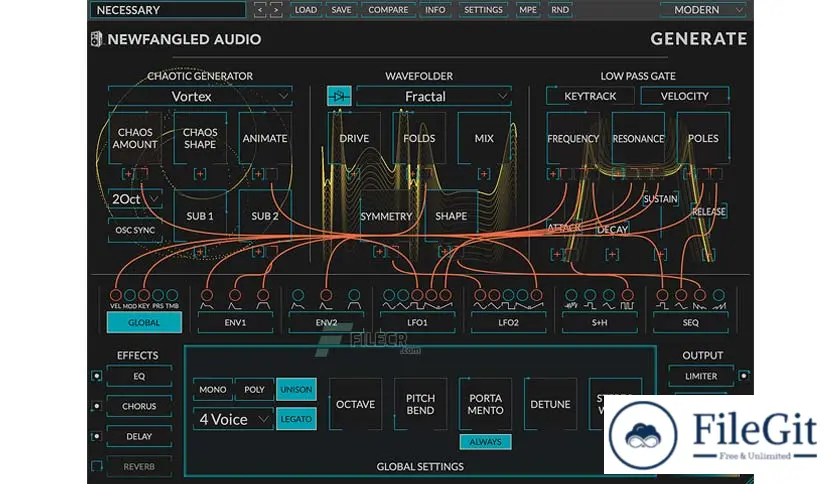Open the Fractal wavefolder type dropdown
Viewport: 836px width, 484px height.
point(433,96)
